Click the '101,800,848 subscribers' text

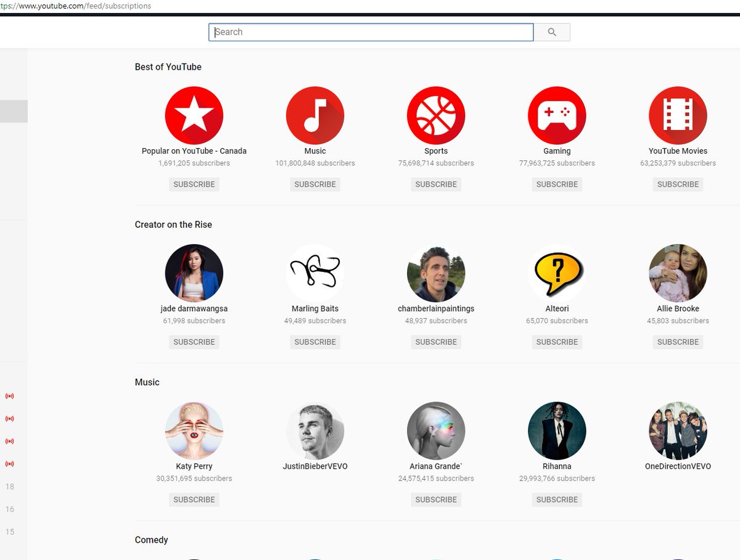[315, 163]
